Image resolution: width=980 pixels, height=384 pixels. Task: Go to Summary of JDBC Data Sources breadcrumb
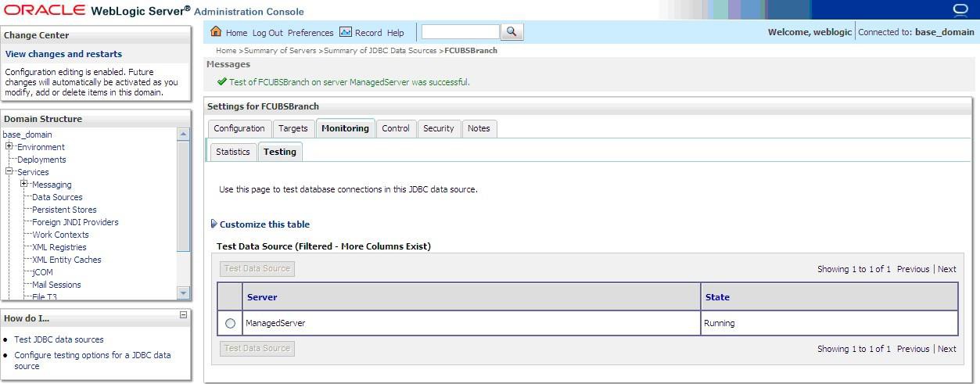[x=380, y=50]
